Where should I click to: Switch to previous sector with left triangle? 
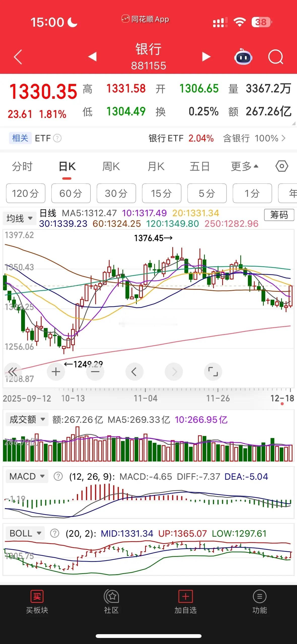click(x=92, y=57)
